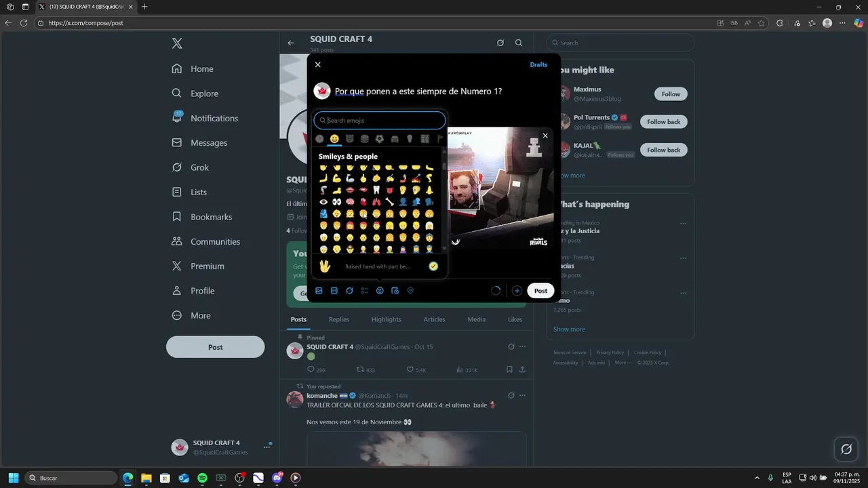Image resolution: width=868 pixels, height=488 pixels.
Task: Switch to Travel & places emoji category
Action: click(395, 139)
